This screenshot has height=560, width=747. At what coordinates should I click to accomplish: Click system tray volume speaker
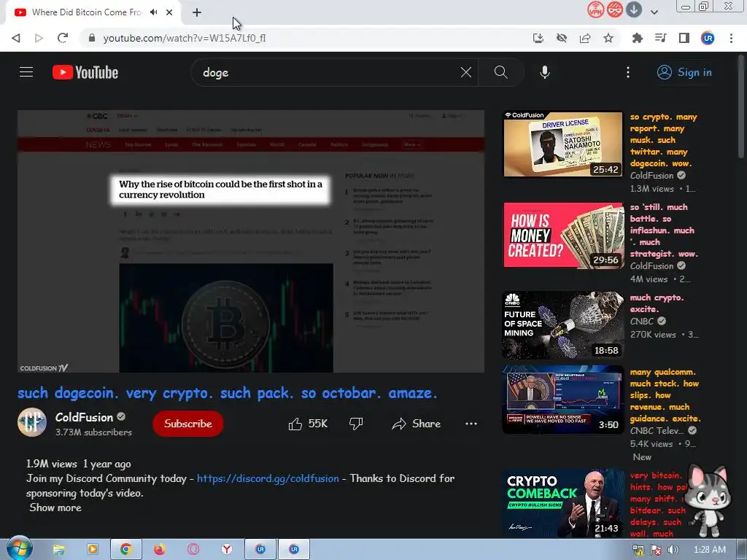673,550
